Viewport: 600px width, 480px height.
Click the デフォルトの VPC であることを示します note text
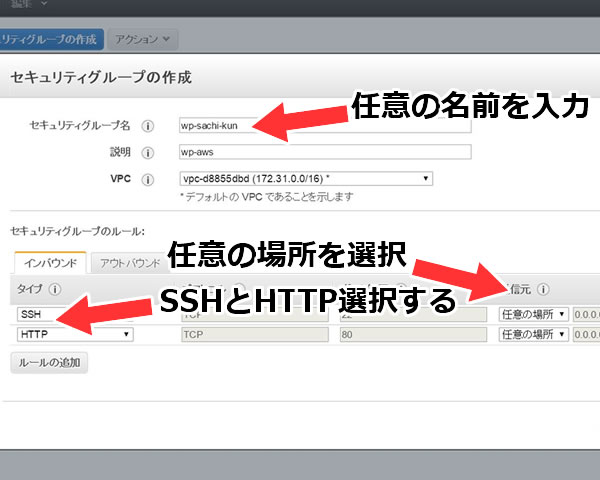pos(267,197)
